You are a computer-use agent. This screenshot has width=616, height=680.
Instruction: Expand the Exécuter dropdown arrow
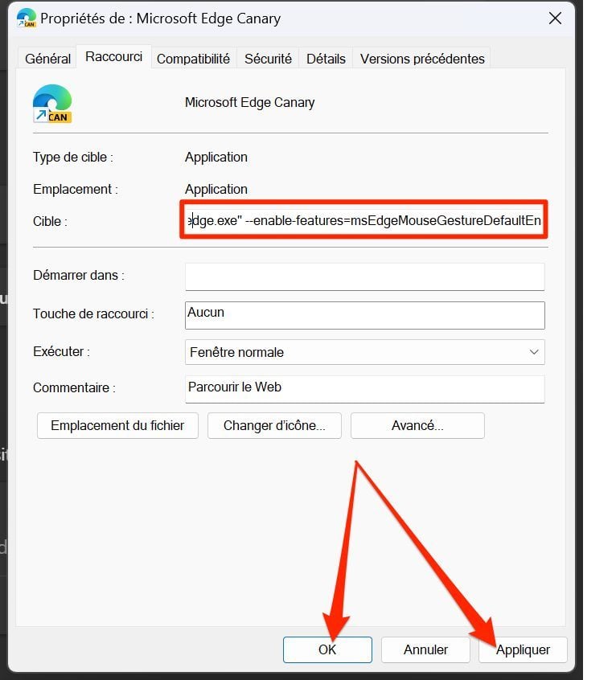(x=534, y=352)
